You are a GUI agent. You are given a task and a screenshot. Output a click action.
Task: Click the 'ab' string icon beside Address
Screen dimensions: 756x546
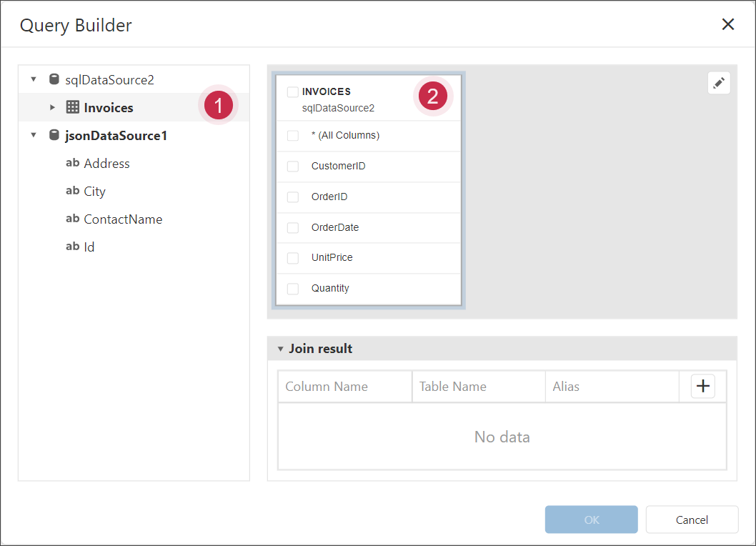(72, 163)
